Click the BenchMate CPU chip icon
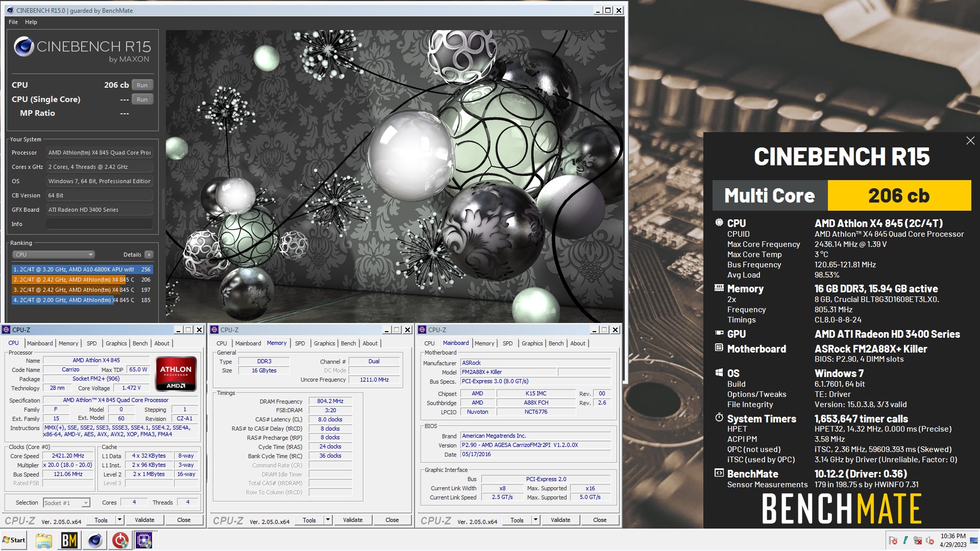The image size is (980, 551). pos(719,223)
